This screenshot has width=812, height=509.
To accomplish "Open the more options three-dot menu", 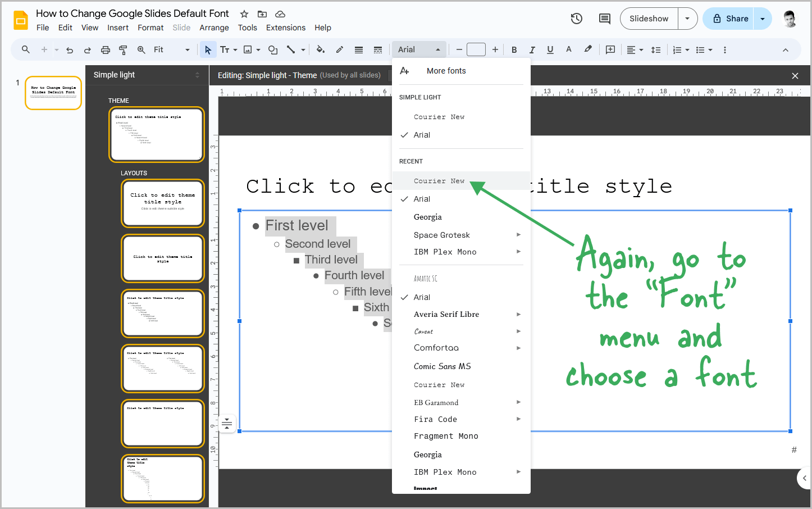I will pos(725,50).
